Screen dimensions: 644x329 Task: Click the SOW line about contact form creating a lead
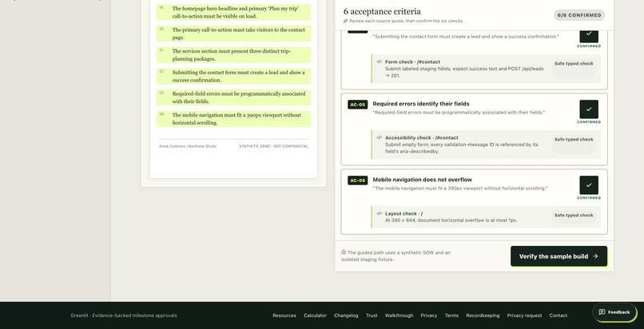click(x=233, y=77)
